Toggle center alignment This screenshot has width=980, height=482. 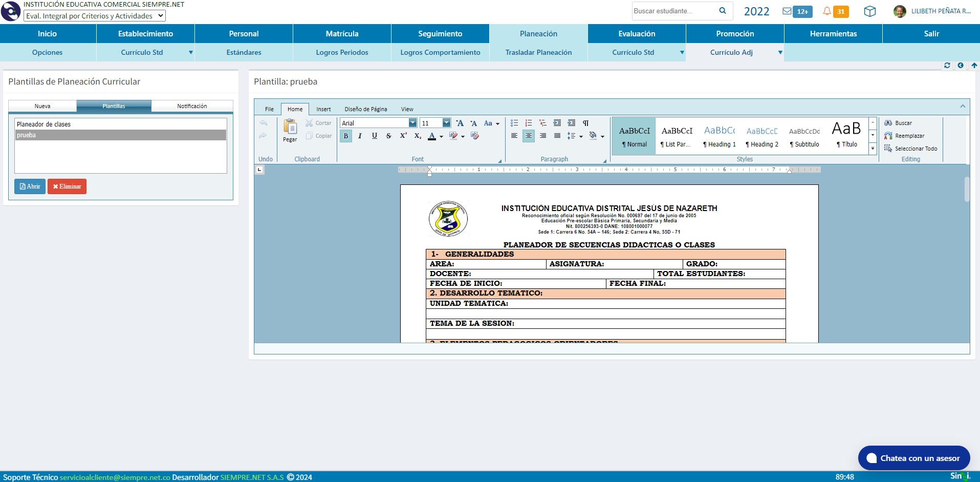tap(529, 136)
